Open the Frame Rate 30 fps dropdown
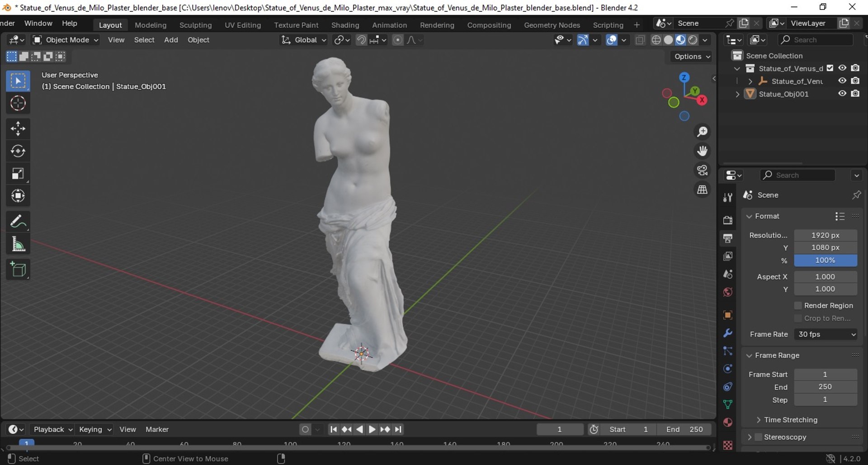 coord(826,334)
